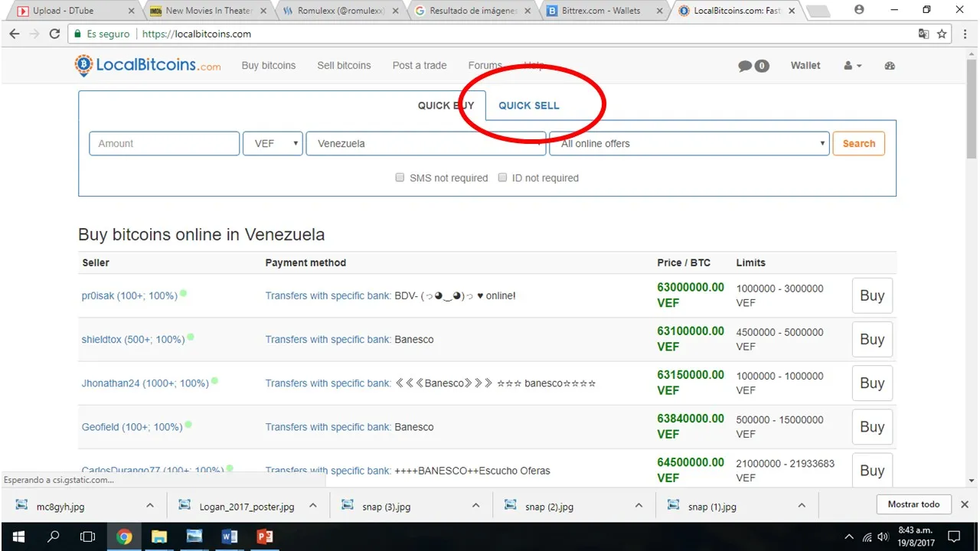Viewport: 980px width, 551px height.
Task: Switch to Bittrex.com - Wallets tab
Action: click(x=605, y=11)
